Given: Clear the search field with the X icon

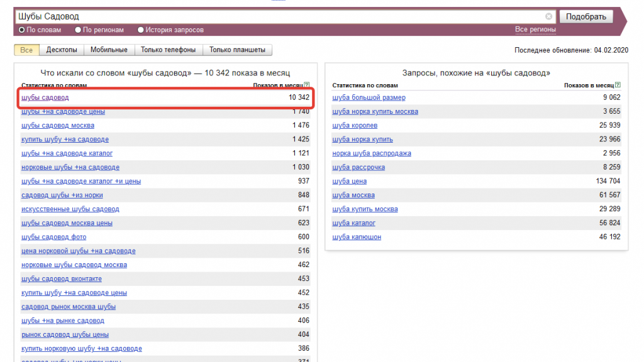Looking at the screenshot, I should click(x=548, y=16).
